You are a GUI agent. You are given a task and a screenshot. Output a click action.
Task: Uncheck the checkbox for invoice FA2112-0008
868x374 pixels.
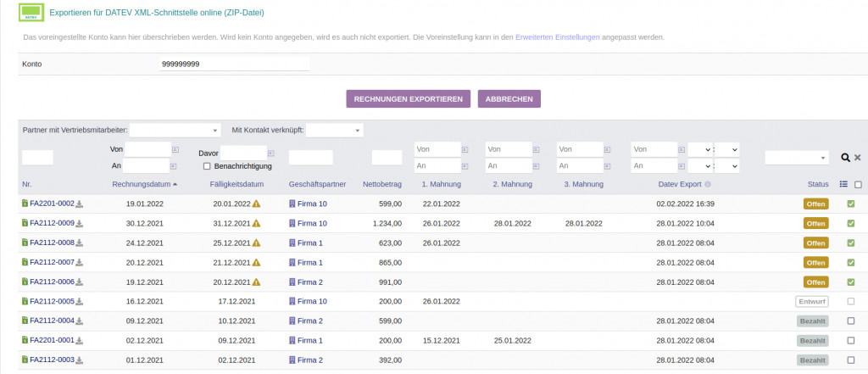pos(850,243)
